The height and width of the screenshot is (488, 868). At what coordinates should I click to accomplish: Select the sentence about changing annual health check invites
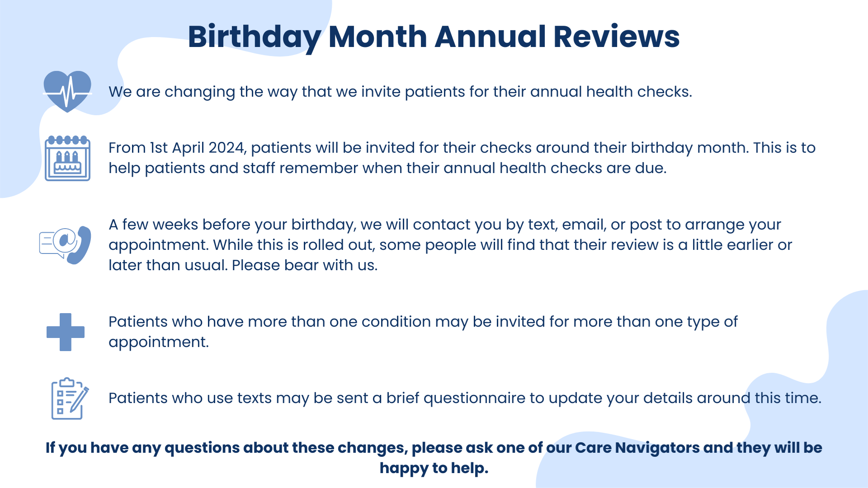400,92
